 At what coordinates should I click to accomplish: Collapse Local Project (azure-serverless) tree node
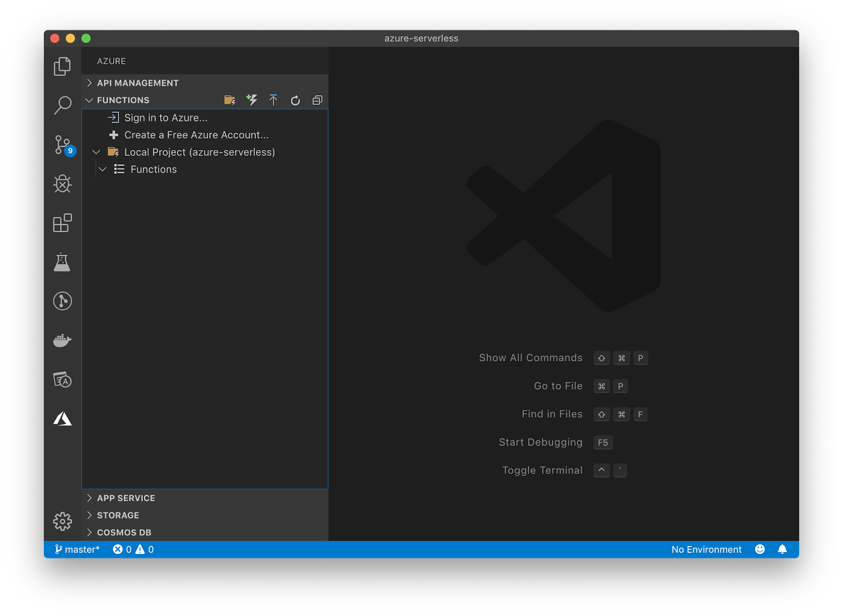96,152
